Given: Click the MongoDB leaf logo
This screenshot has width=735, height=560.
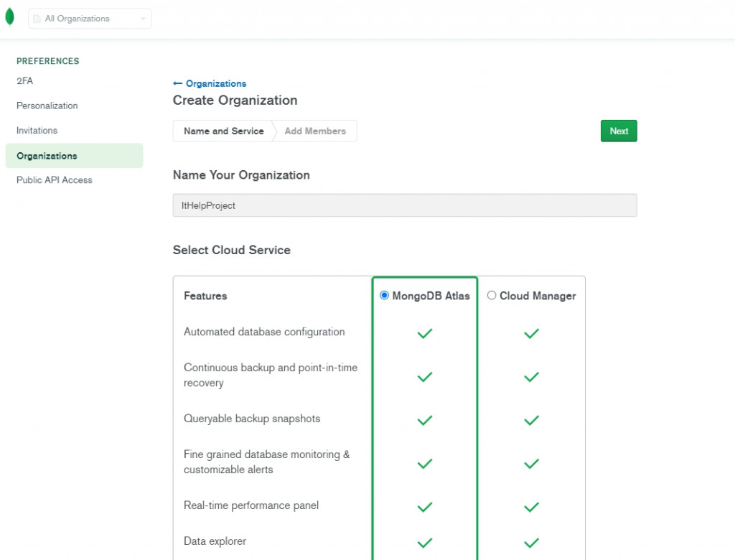Looking at the screenshot, I should tap(9, 18).
